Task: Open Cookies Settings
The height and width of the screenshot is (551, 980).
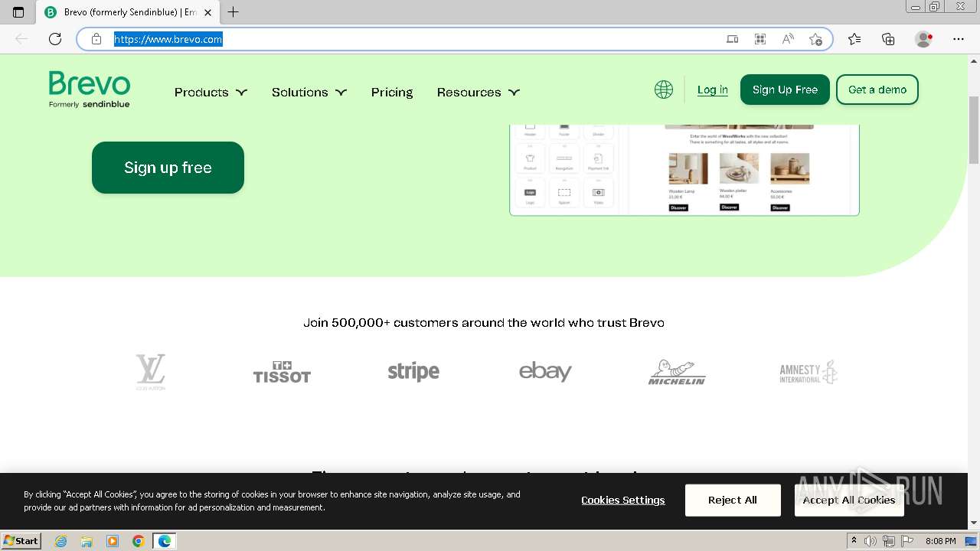Action: (623, 500)
